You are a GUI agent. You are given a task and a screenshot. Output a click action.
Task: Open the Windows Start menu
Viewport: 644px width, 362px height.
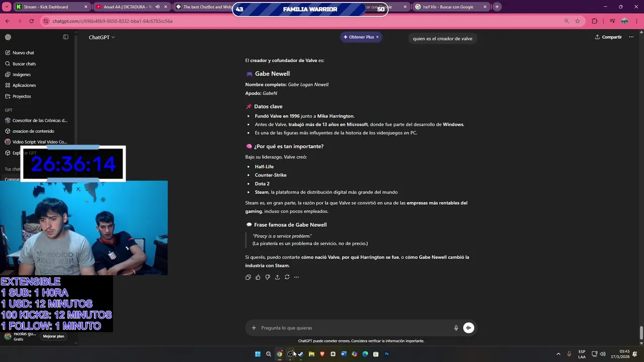[258, 354]
